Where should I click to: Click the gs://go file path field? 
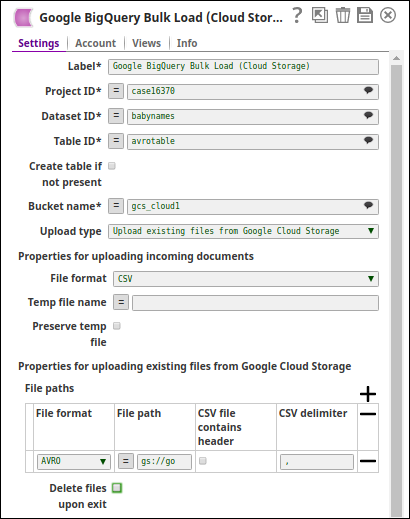pyautogui.click(x=165, y=462)
